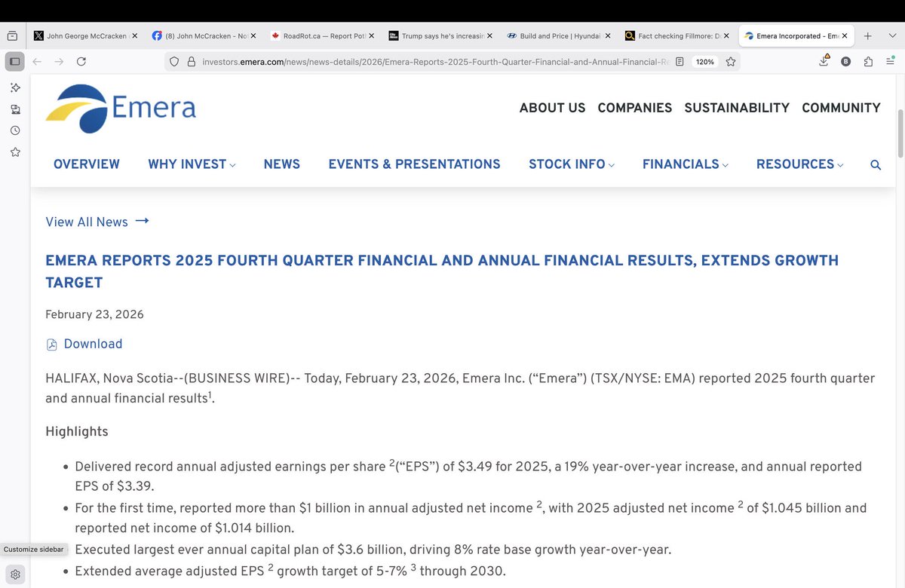This screenshot has width=905, height=588.
Task: Open the Firefox application menu
Action: pyautogui.click(x=890, y=62)
